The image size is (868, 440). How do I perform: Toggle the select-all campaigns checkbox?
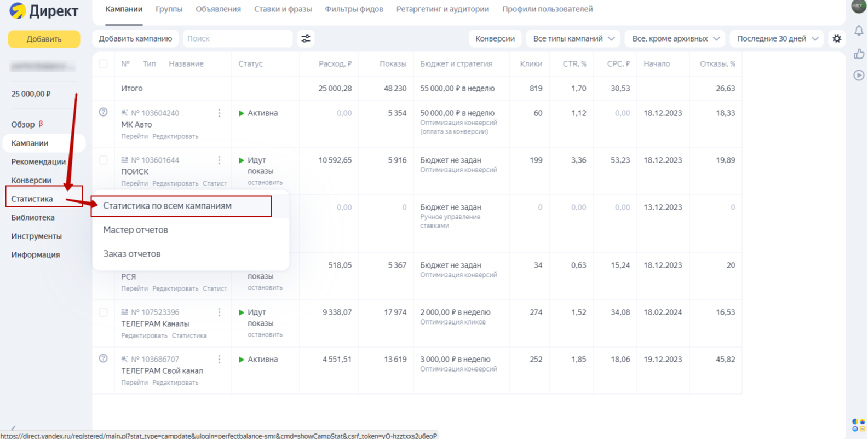pos(103,63)
